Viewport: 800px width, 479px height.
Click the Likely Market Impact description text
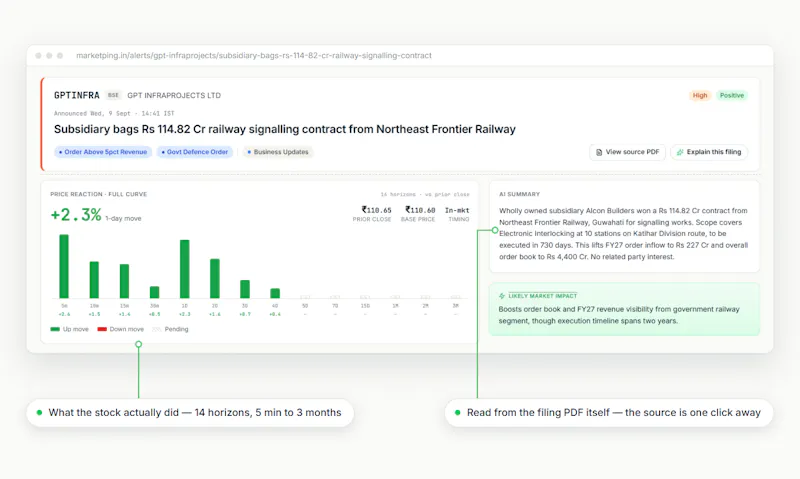pyautogui.click(x=619, y=315)
